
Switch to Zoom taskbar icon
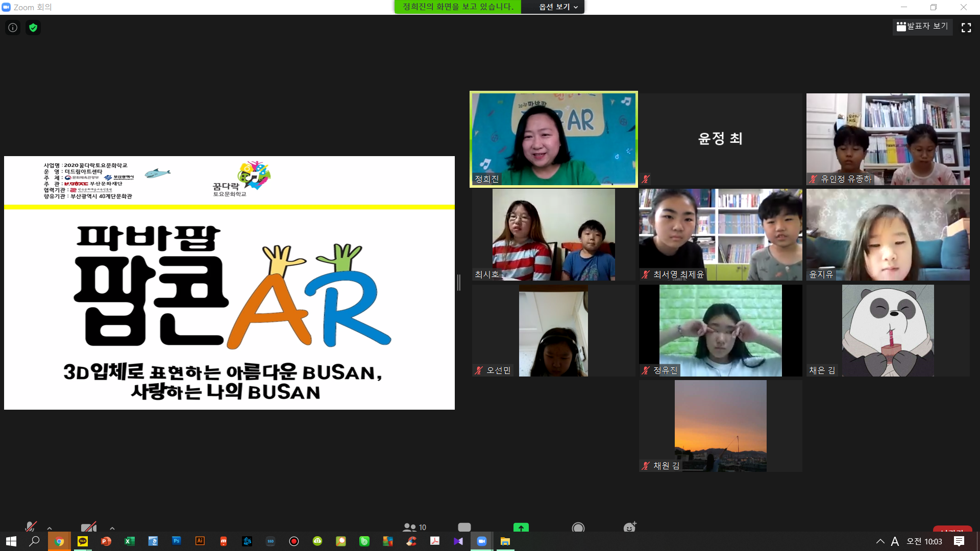(482, 541)
